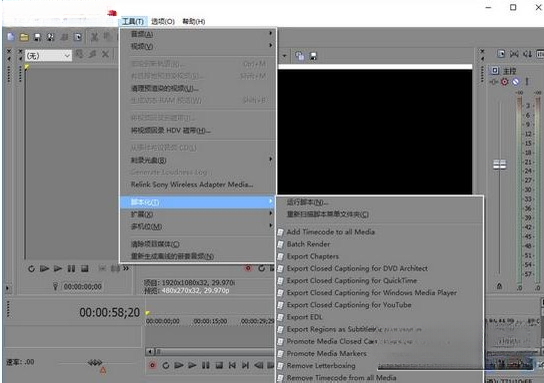544x383 pixels.
Task: Click the copy snapshot icon above the preview
Action: click(x=299, y=56)
